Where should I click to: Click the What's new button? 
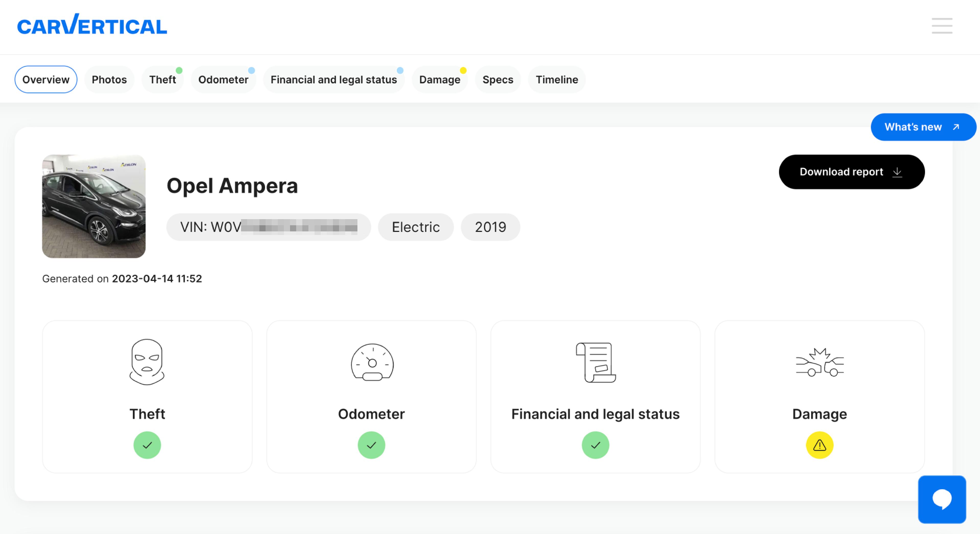coord(923,127)
